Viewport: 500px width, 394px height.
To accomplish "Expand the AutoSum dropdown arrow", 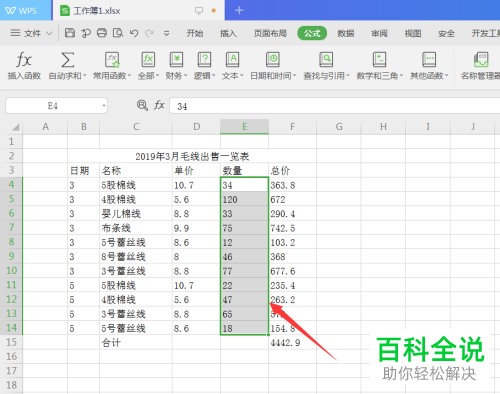I will point(85,76).
